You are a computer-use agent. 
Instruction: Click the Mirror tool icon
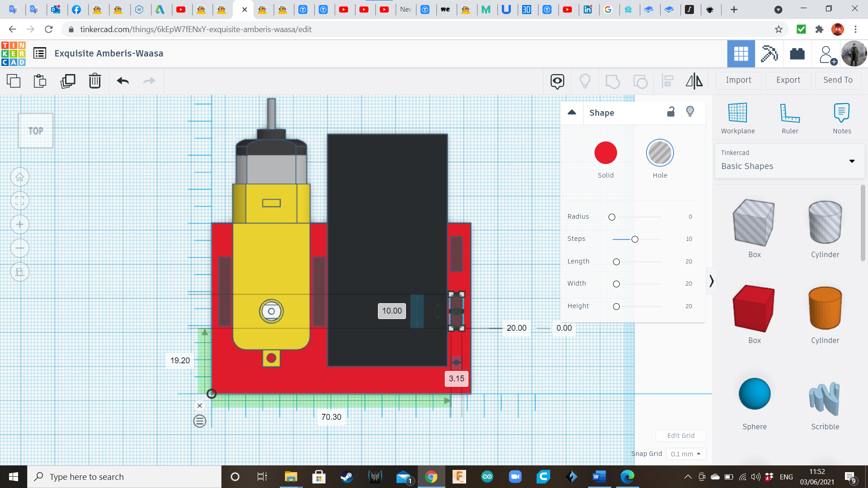(x=694, y=81)
